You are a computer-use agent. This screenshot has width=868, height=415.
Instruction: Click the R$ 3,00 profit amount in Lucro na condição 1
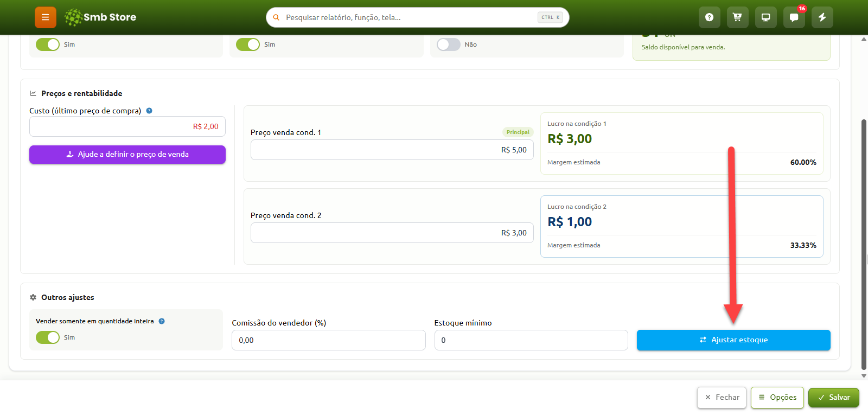pyautogui.click(x=570, y=139)
